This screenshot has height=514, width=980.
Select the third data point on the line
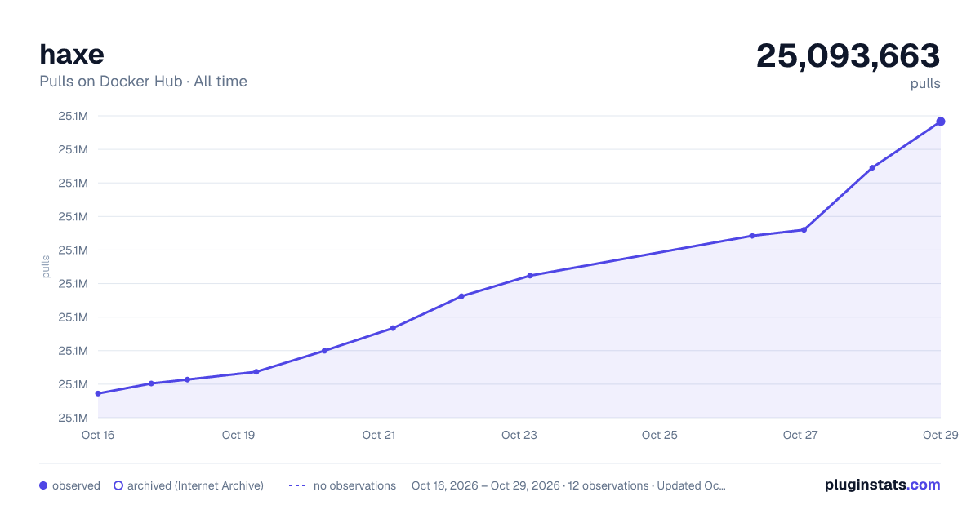click(x=187, y=379)
